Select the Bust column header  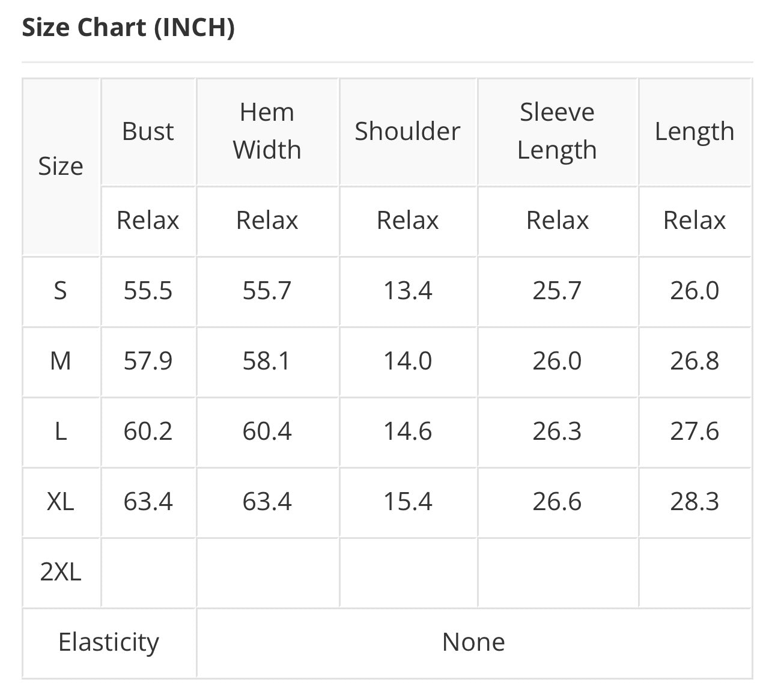tap(148, 132)
